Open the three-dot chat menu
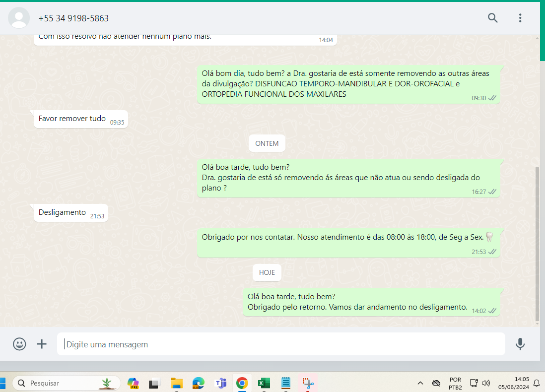Image resolution: width=545 pixels, height=392 pixels. (x=520, y=18)
